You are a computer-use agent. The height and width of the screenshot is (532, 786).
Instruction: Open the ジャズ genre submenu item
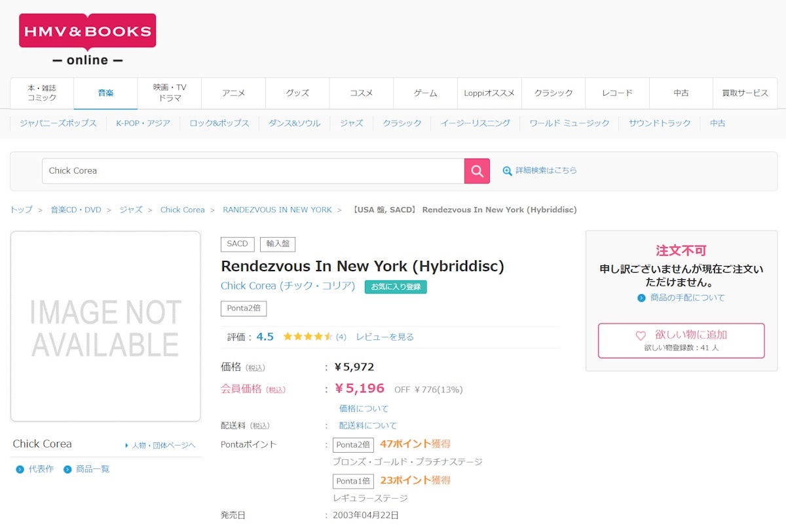[x=351, y=123]
